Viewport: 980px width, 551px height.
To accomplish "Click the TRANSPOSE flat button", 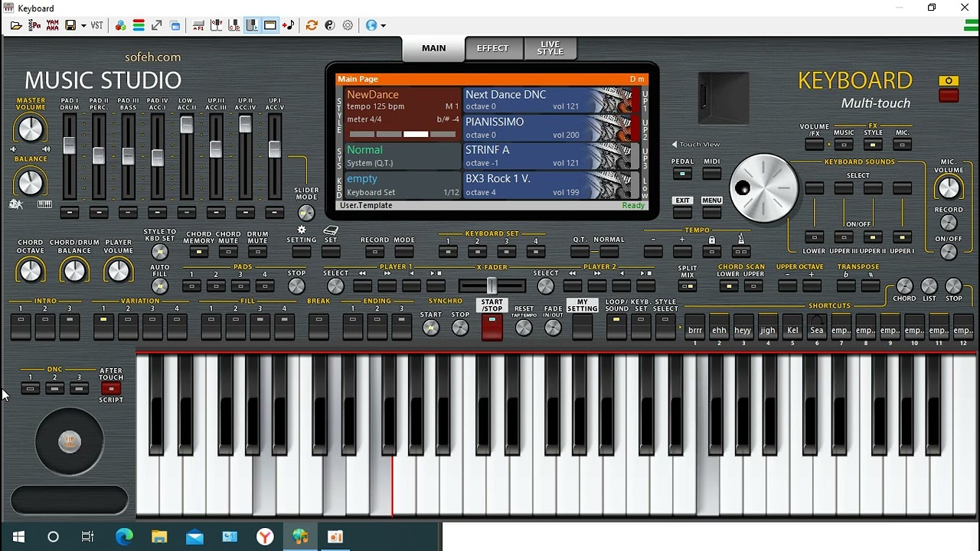I will 846,286.
